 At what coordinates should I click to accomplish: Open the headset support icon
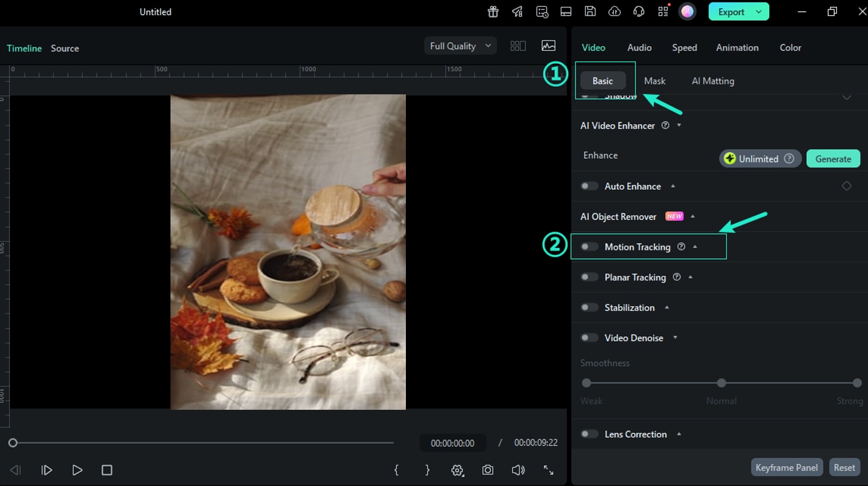638,12
